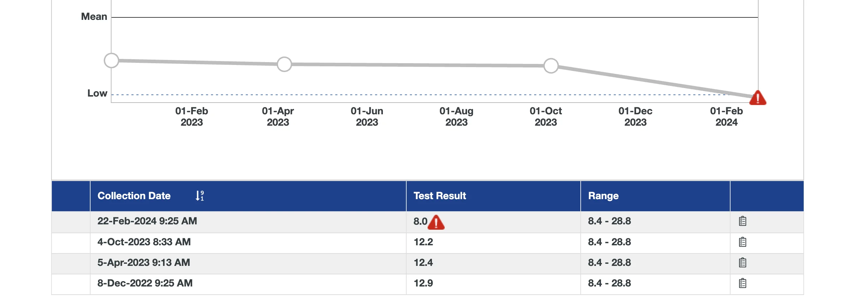This screenshot has height=306, width=868.
Task: Click the 12.2 test result value
Action: 423,242
